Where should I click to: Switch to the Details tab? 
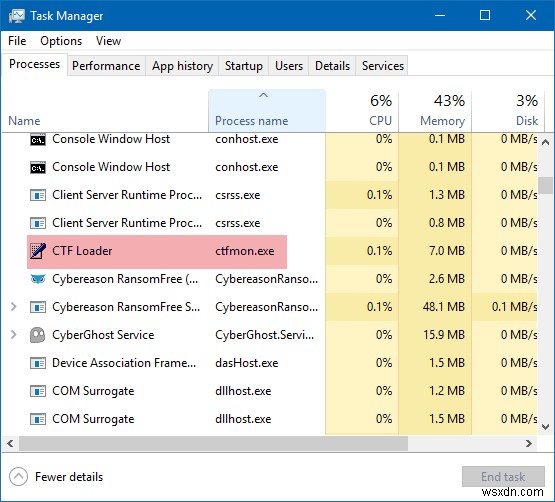[x=332, y=66]
